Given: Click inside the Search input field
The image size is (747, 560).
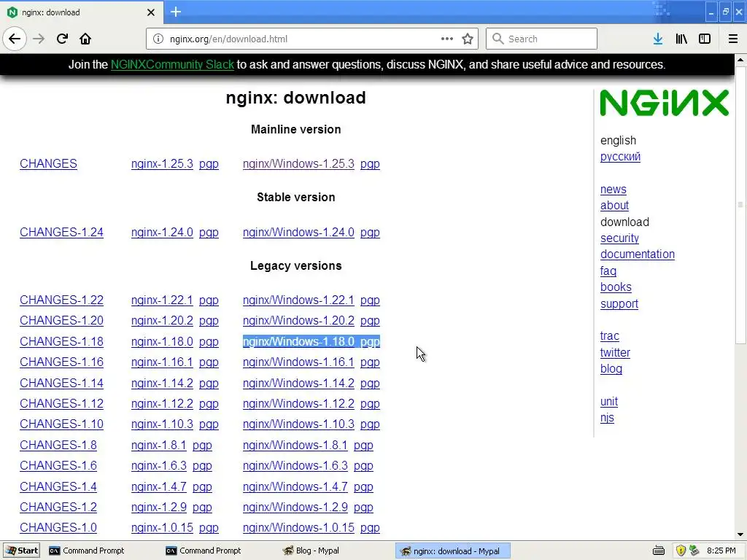Looking at the screenshot, I should [541, 39].
